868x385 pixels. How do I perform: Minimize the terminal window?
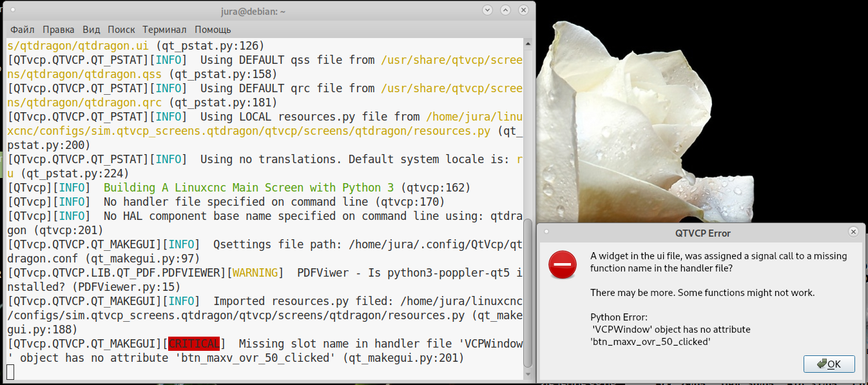[487, 10]
